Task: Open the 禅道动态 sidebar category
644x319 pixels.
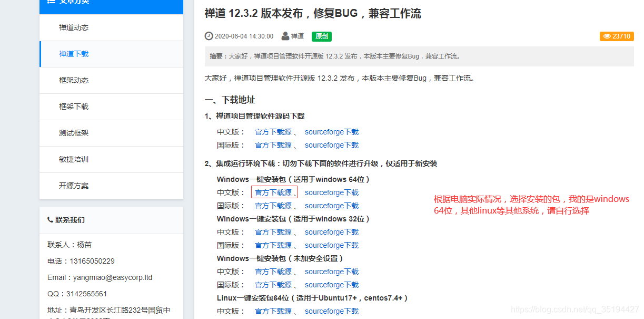Action: coord(111,27)
